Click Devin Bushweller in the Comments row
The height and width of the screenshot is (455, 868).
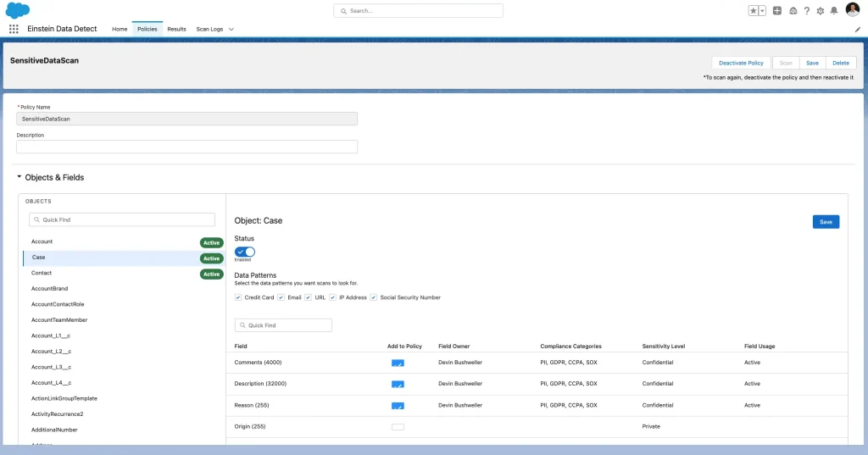460,363
